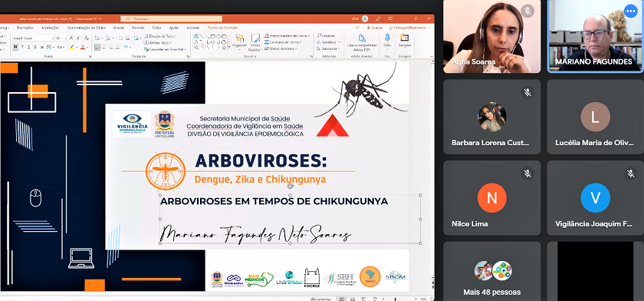The image size is (644, 301).
Task: Click the Ditar microphone icon
Action: tap(387, 38)
